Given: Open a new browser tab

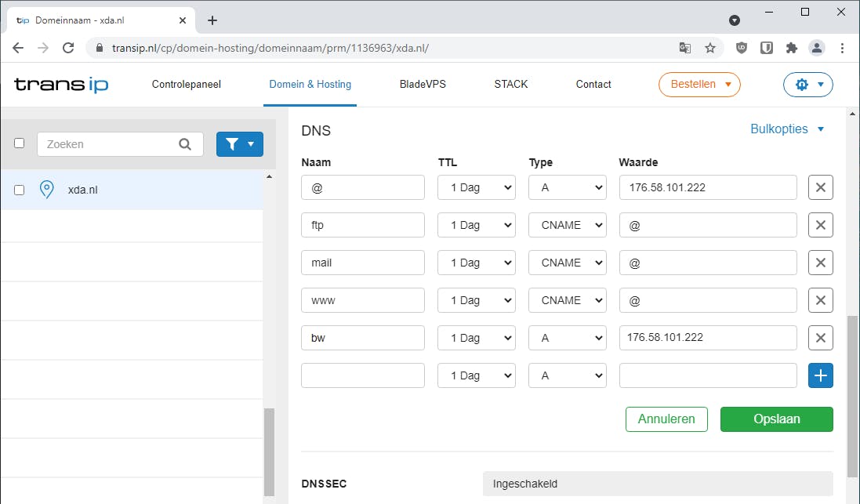Looking at the screenshot, I should (212, 20).
